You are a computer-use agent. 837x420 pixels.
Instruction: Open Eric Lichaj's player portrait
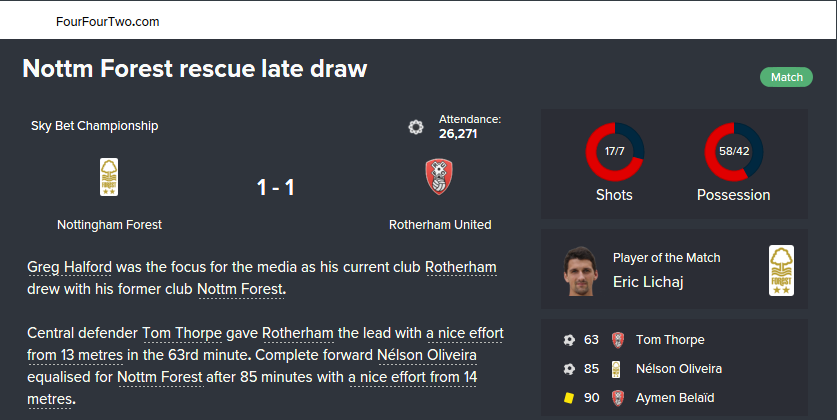[x=580, y=270]
